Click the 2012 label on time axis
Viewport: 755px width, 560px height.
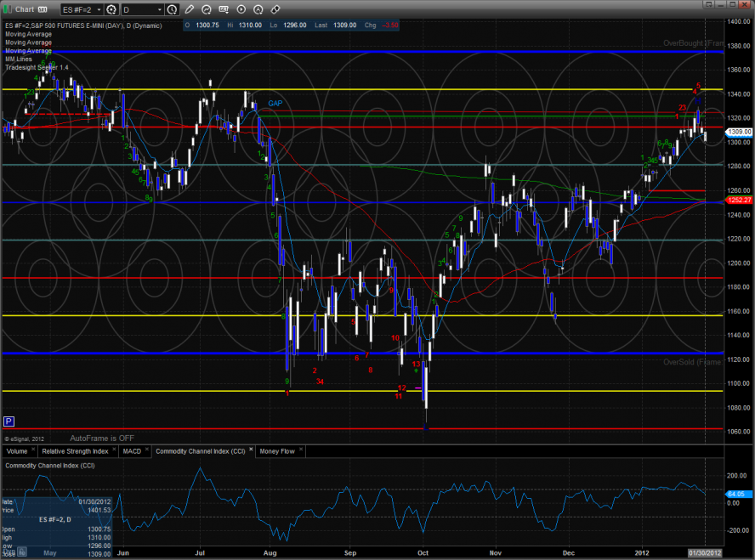642,553
